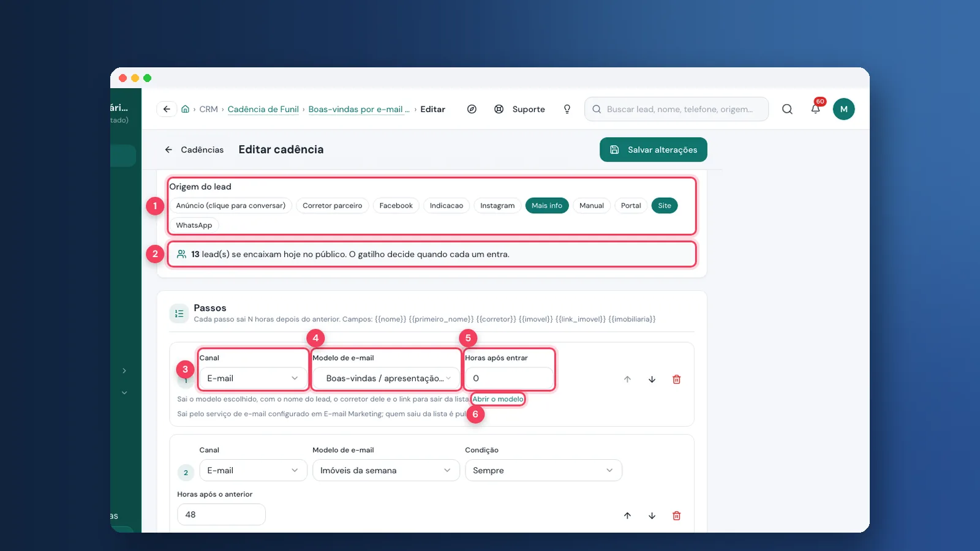The image size is (980, 551).
Task: Toggle the Corretor parceiro origin chip
Action: (332, 206)
